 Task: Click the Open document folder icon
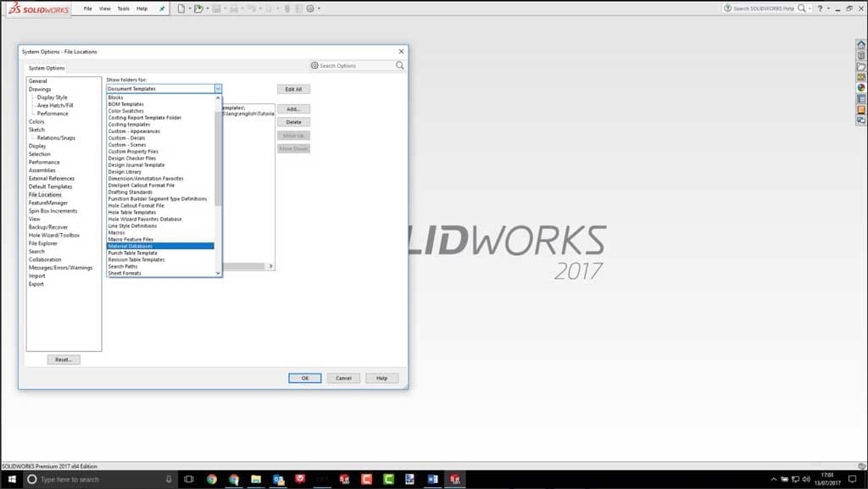(198, 8)
